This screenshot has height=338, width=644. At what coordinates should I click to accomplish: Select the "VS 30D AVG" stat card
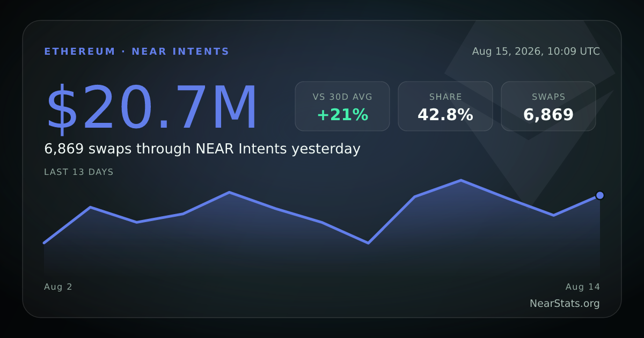coord(342,106)
